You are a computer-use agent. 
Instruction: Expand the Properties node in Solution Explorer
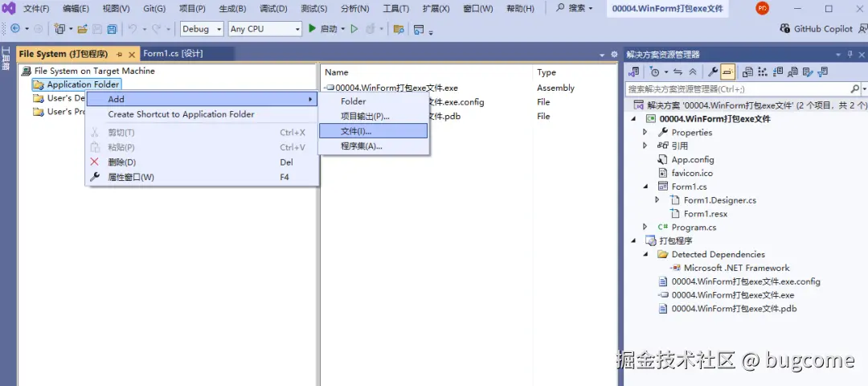tap(645, 133)
